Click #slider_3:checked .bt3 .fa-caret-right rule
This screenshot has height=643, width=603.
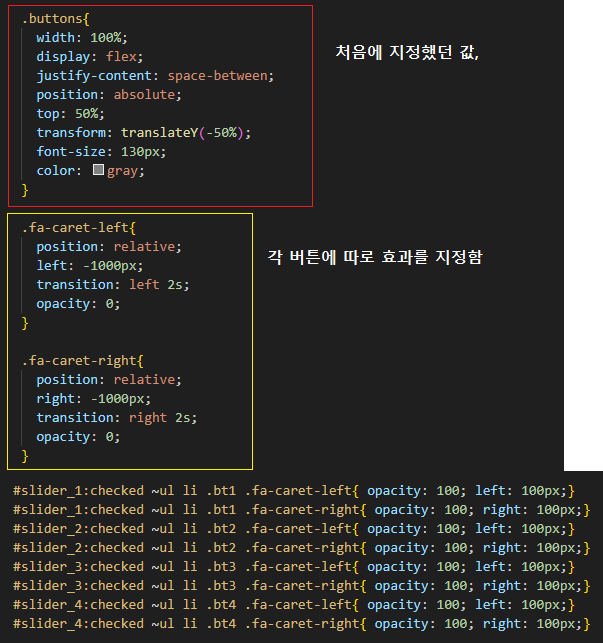coord(302,586)
